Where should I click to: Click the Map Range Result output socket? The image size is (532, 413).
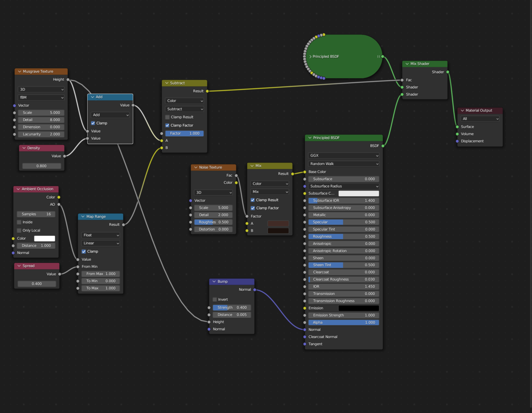123,225
